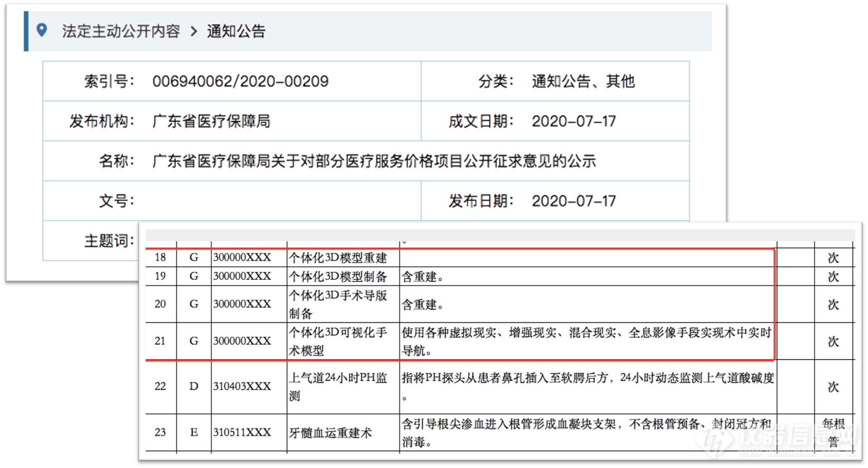Select 个体化3D可视化手术模型 item name
Image resolution: width=868 pixels, height=468 pixels.
(338, 341)
